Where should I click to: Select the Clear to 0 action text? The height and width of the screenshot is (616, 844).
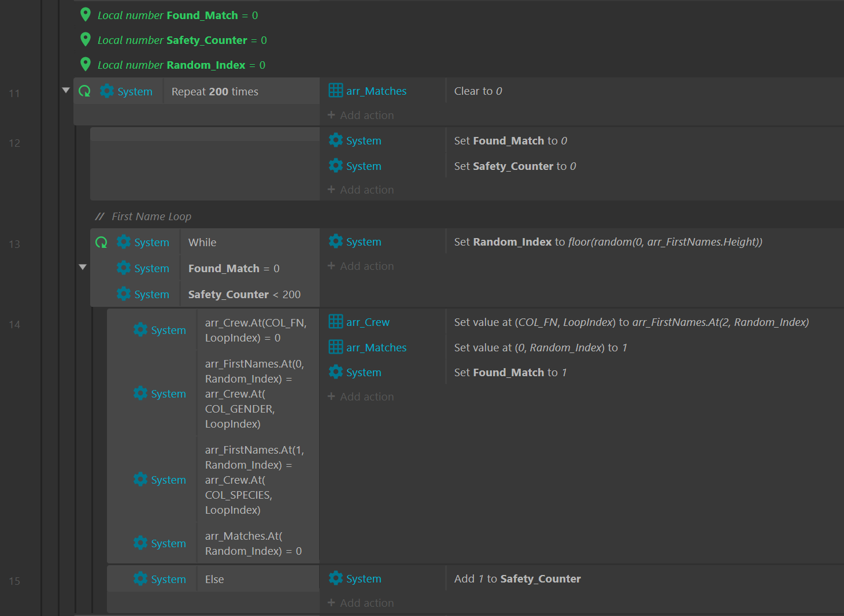tap(478, 91)
